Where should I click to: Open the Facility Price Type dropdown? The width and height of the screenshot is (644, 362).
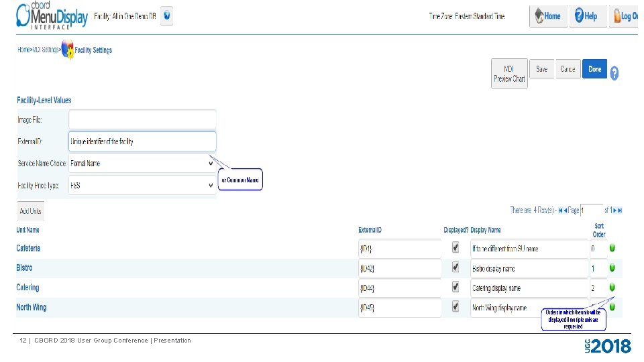(142, 186)
